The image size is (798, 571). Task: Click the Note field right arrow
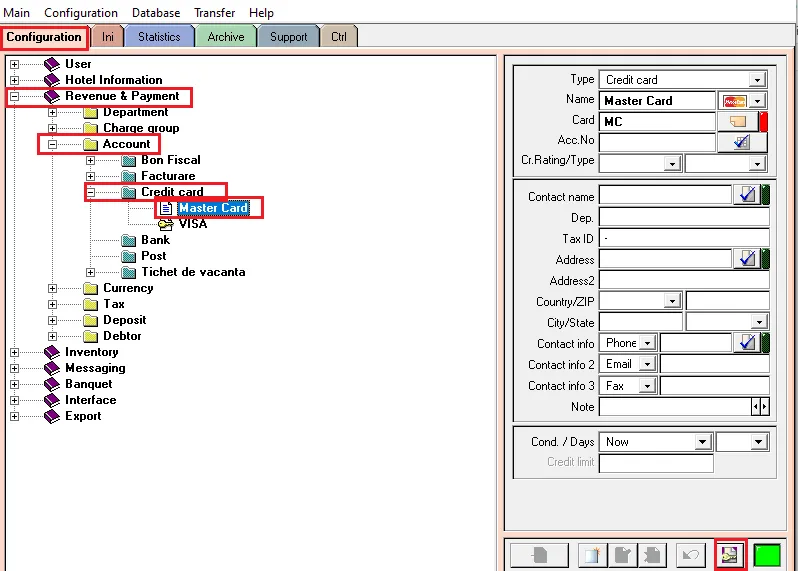click(764, 407)
